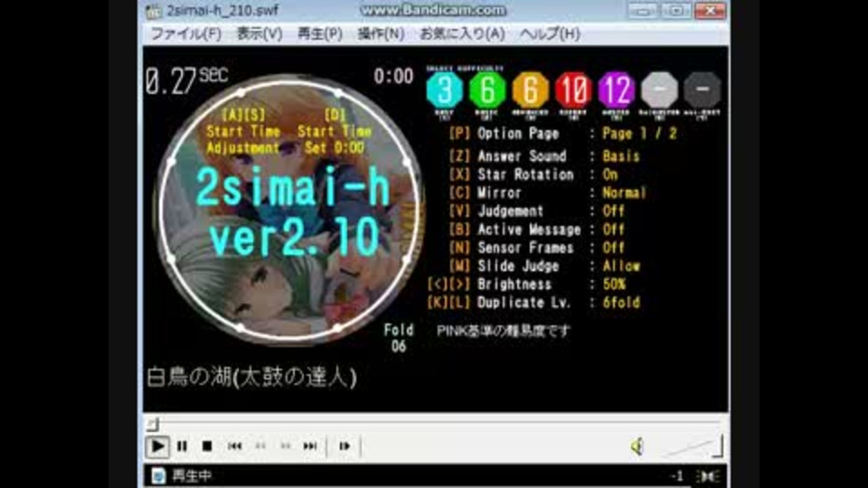Screen dimensions: 868x488
Task: Click the Play button in player controls
Action: coord(157,446)
